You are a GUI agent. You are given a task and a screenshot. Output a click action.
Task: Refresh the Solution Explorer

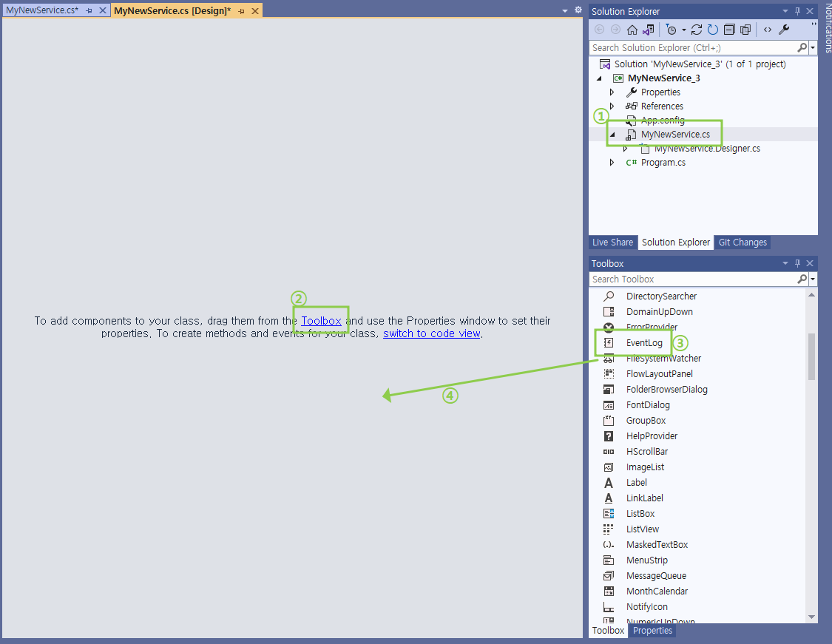[x=713, y=30]
